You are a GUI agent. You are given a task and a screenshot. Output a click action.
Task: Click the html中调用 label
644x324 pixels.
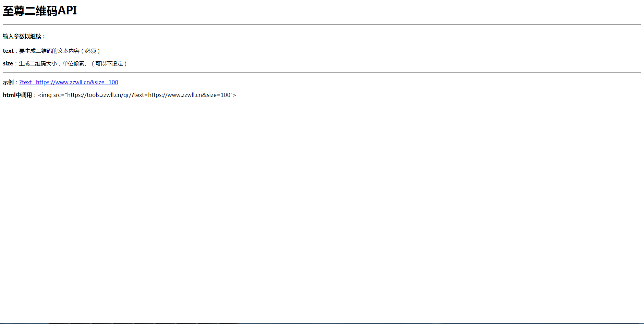17,95
